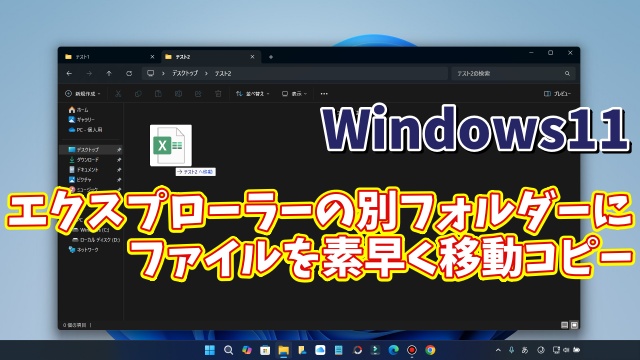Show hidden system tray icons
640x360 pixels.
(x=498, y=350)
